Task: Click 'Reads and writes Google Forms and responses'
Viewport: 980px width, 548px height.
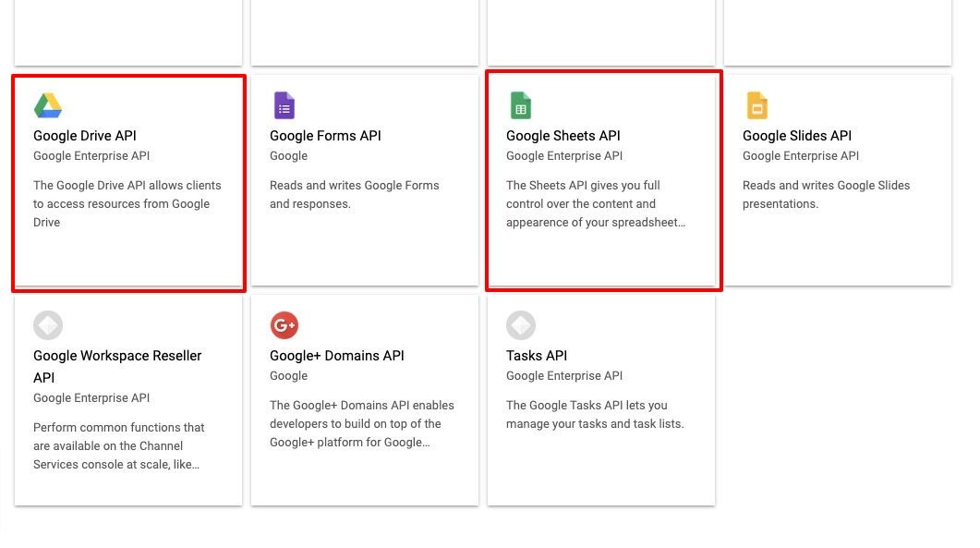Action: 355,195
